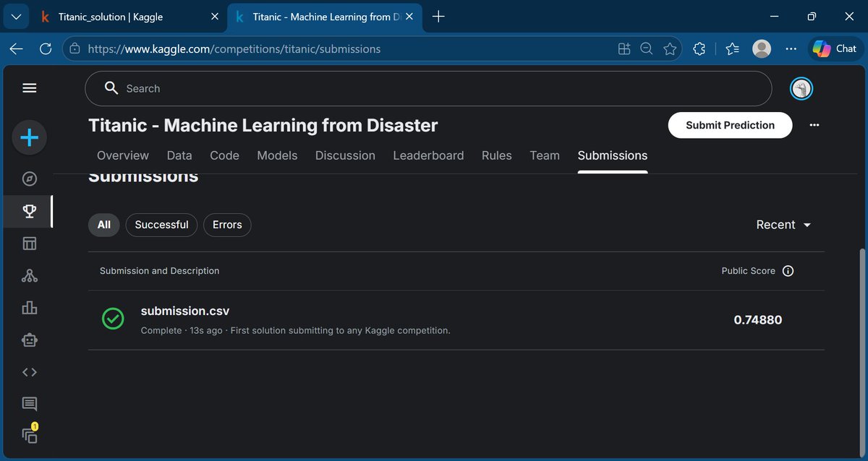The image size is (868, 461).
Task: Click the apps grid icon in address bar
Action: pyautogui.click(x=624, y=48)
